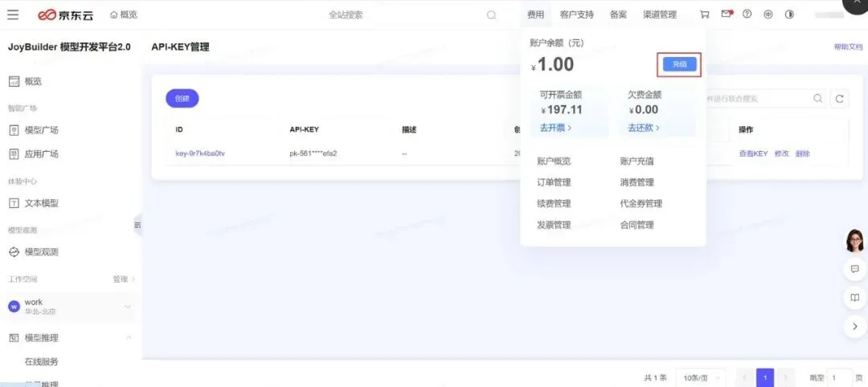Click the 创建 create button
The image size is (868, 387).
point(182,99)
